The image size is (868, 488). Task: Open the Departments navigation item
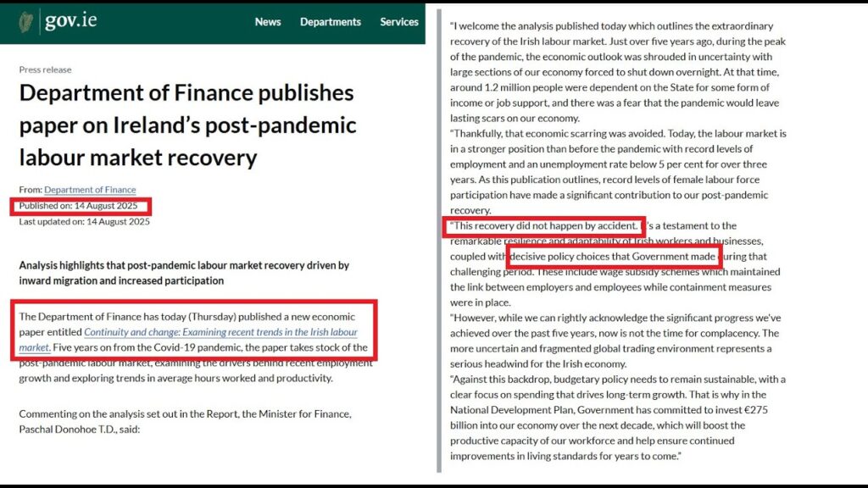[x=331, y=22]
